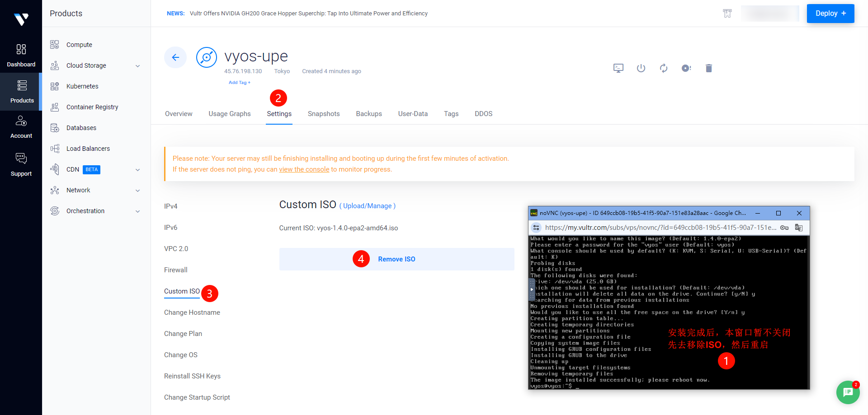Click the Orchestration icon
The width and height of the screenshot is (868, 415).
tap(55, 211)
